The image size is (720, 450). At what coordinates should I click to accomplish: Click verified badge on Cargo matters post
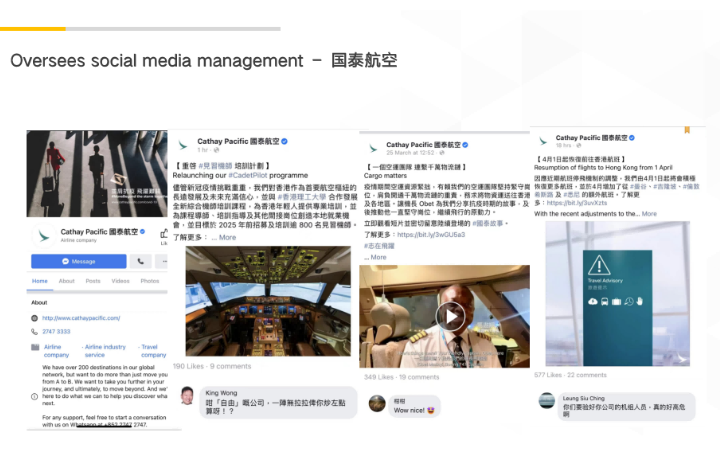click(x=465, y=145)
